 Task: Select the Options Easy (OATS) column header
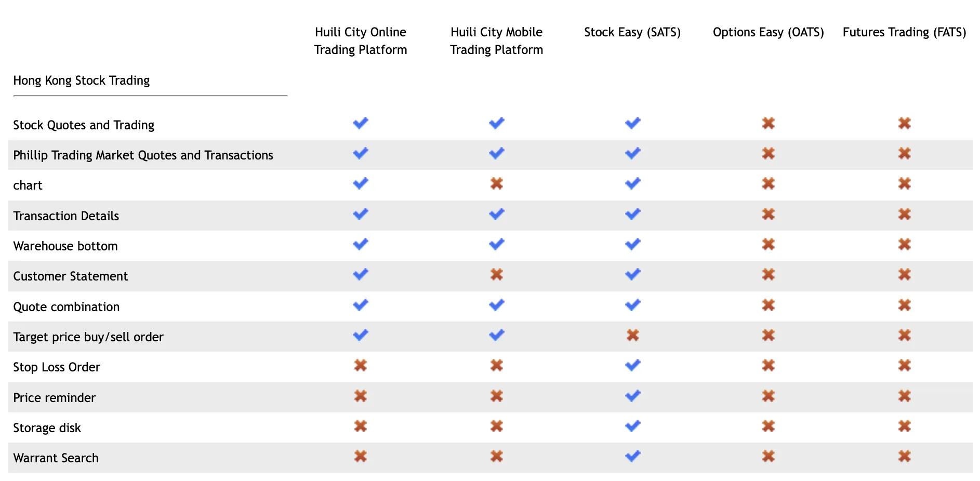pos(768,32)
